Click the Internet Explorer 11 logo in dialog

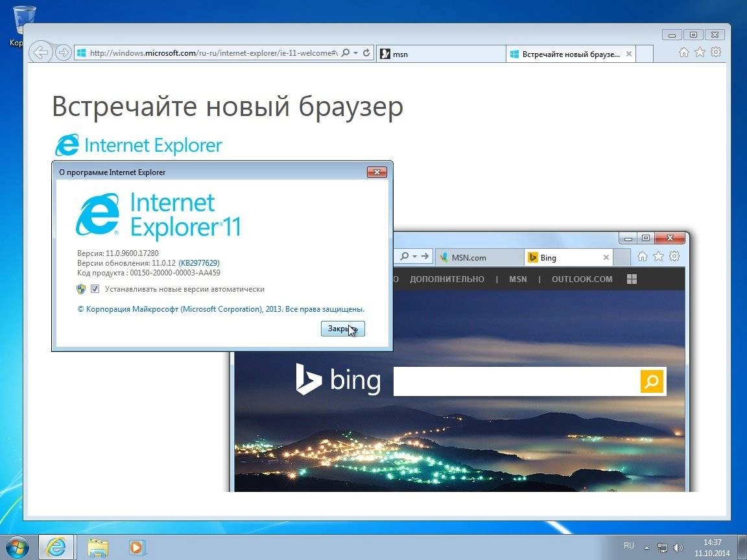pyautogui.click(x=159, y=215)
